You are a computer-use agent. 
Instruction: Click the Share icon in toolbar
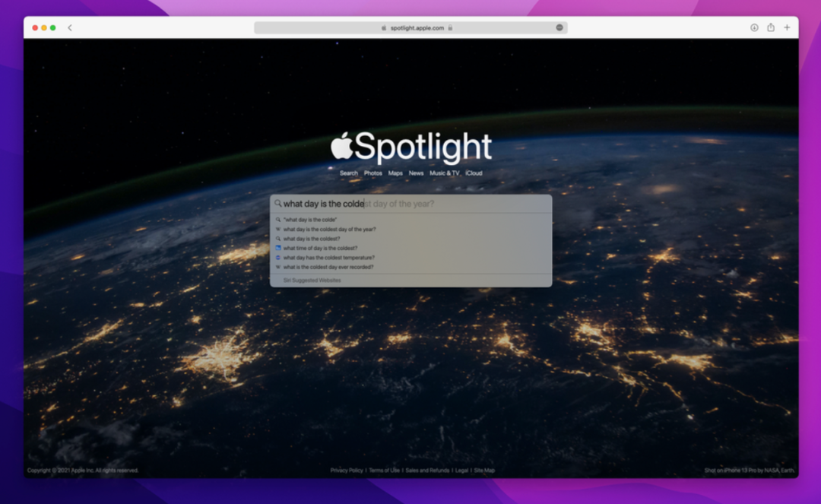[770, 27]
